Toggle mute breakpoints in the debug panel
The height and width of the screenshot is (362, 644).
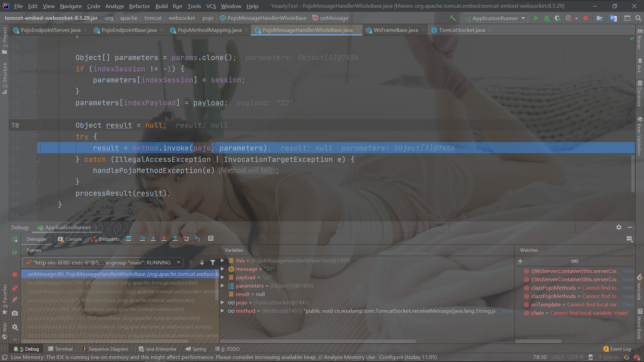pos(15,300)
